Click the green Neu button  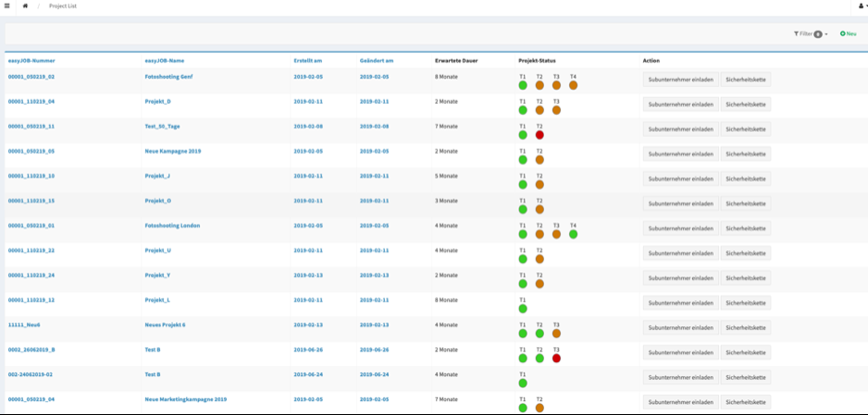849,33
